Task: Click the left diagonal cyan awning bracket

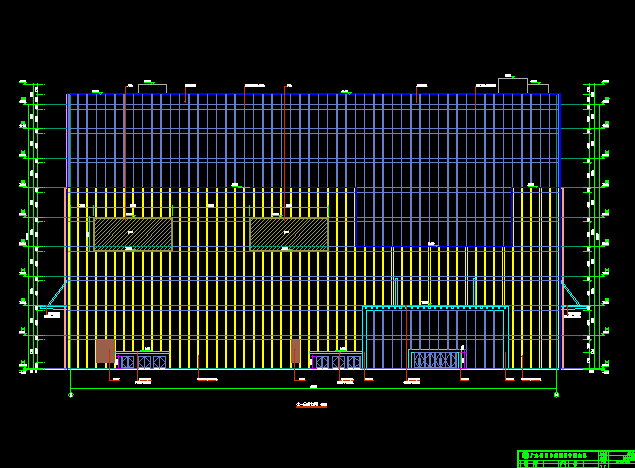Action: [55, 294]
